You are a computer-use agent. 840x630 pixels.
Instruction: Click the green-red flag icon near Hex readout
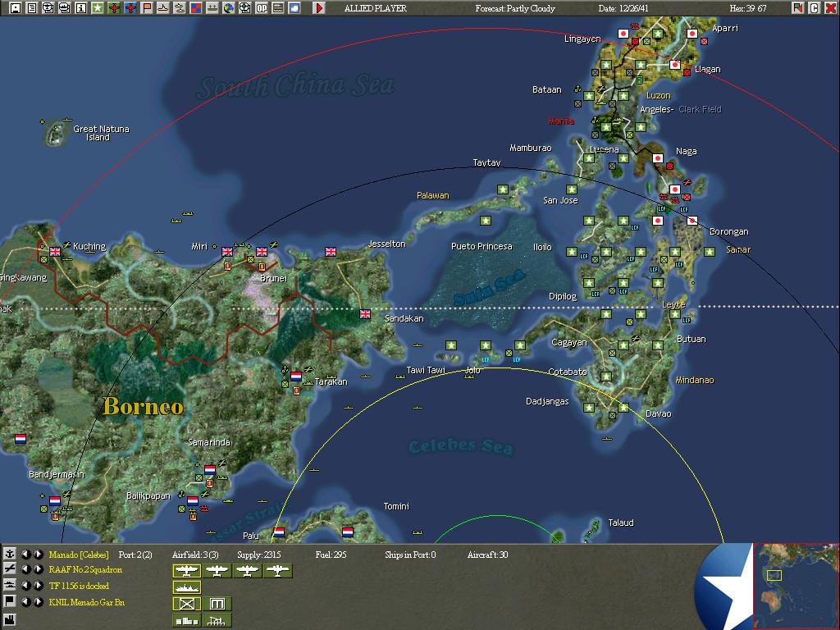click(797, 8)
